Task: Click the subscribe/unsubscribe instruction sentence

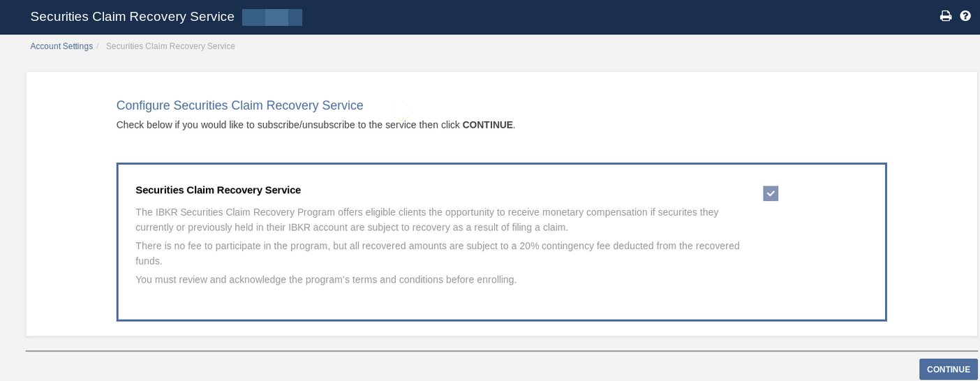Action: tap(315, 125)
